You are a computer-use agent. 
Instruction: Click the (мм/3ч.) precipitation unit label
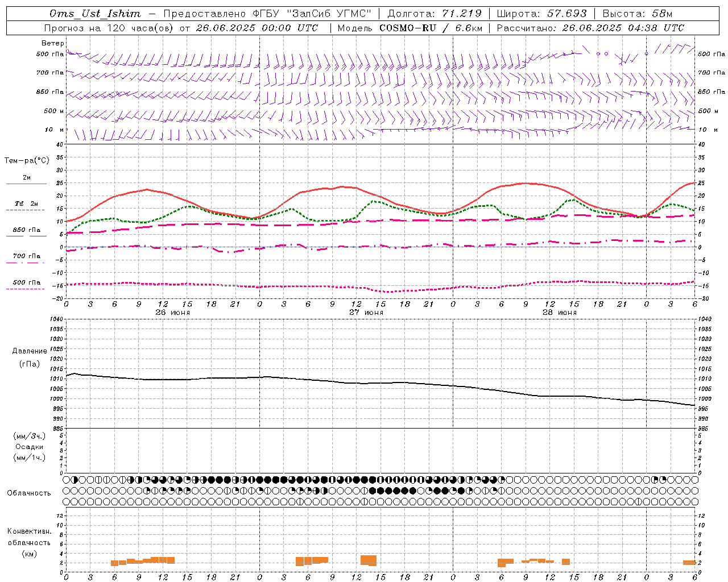[x=30, y=436]
